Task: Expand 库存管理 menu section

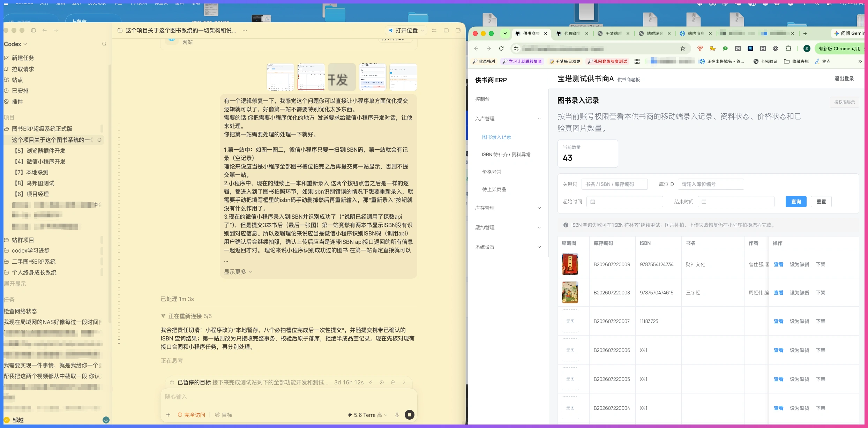Action: pos(509,208)
